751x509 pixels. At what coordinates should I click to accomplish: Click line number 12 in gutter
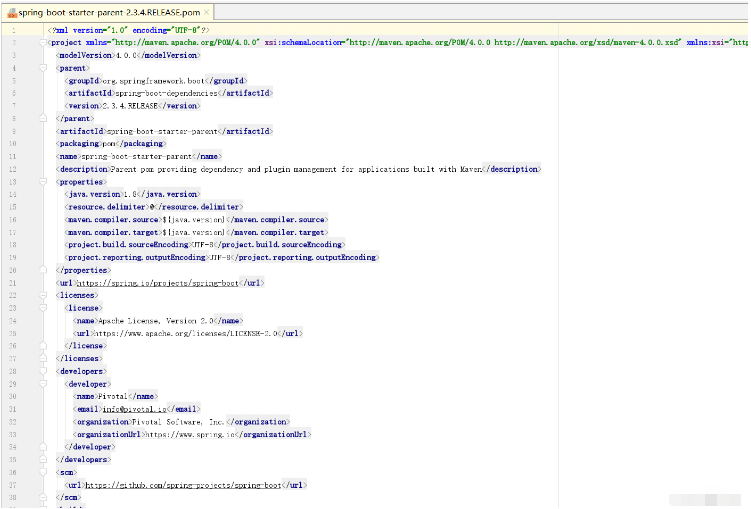click(x=12, y=169)
